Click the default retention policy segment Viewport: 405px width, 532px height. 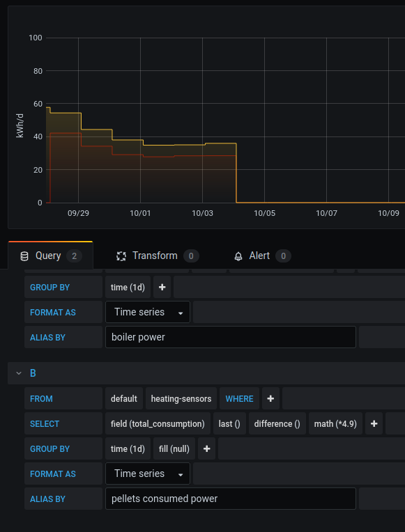pos(124,399)
